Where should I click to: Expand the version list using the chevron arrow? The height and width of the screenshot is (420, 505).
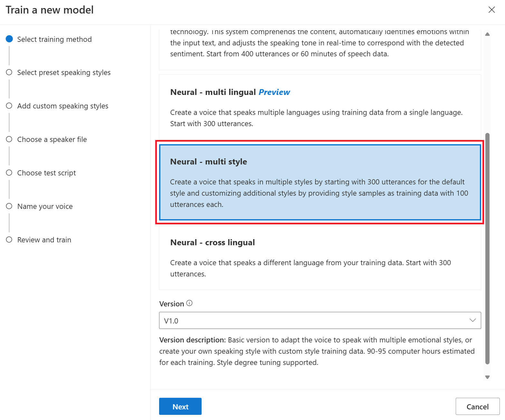(x=472, y=321)
